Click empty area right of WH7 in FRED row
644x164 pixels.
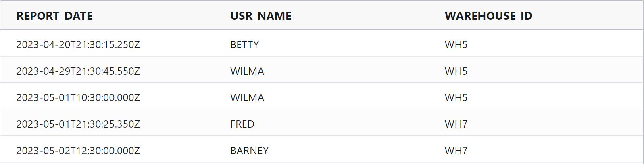(x=565, y=124)
